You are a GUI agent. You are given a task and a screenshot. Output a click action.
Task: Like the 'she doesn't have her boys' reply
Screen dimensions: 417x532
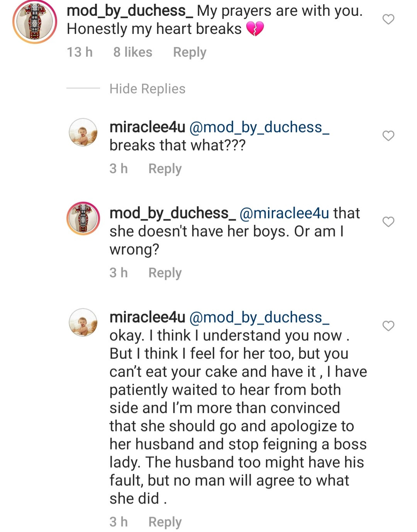click(x=388, y=222)
